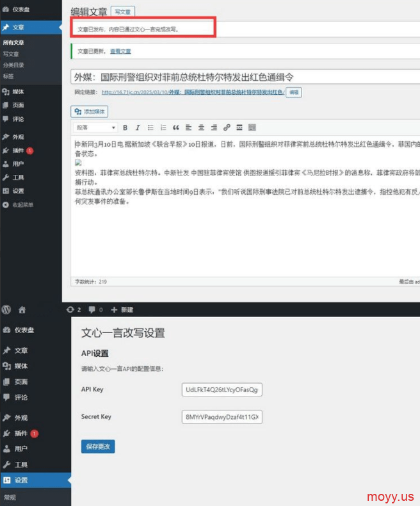
Task: Toggle italic formatting in the editor toolbar
Action: tap(138, 127)
